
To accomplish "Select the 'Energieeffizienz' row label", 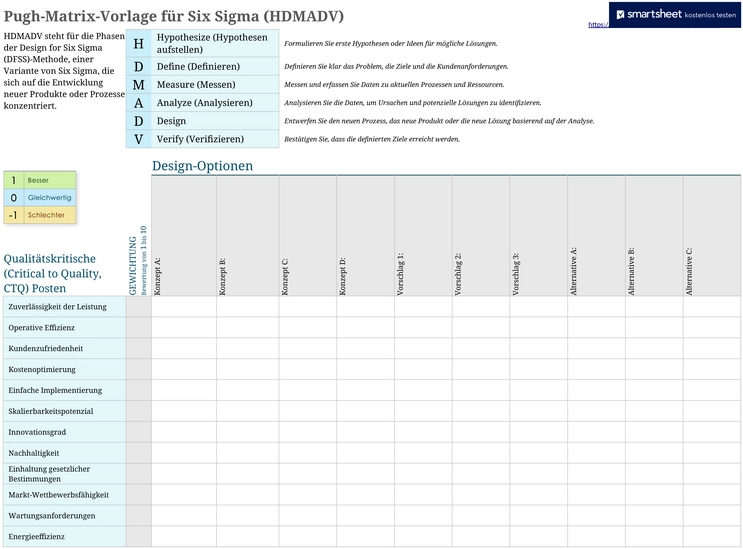I will (x=64, y=537).
